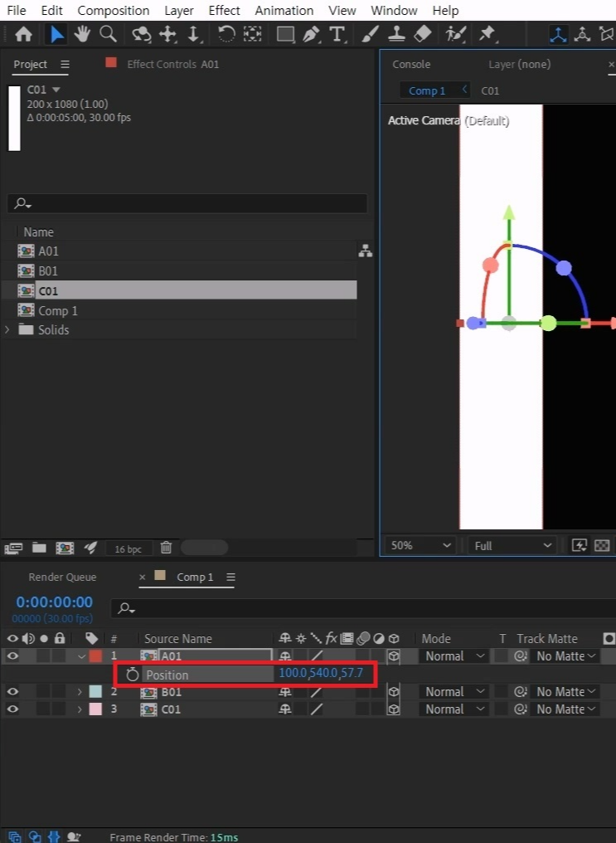
Task: Click the blue label color of B01
Action: click(95, 692)
